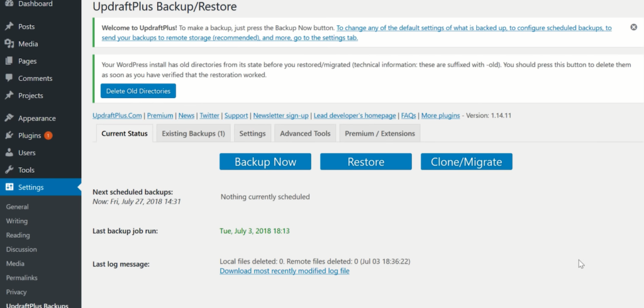The image size is (644, 308).
Task: Click the Posts pushpin icon
Action: [9, 27]
